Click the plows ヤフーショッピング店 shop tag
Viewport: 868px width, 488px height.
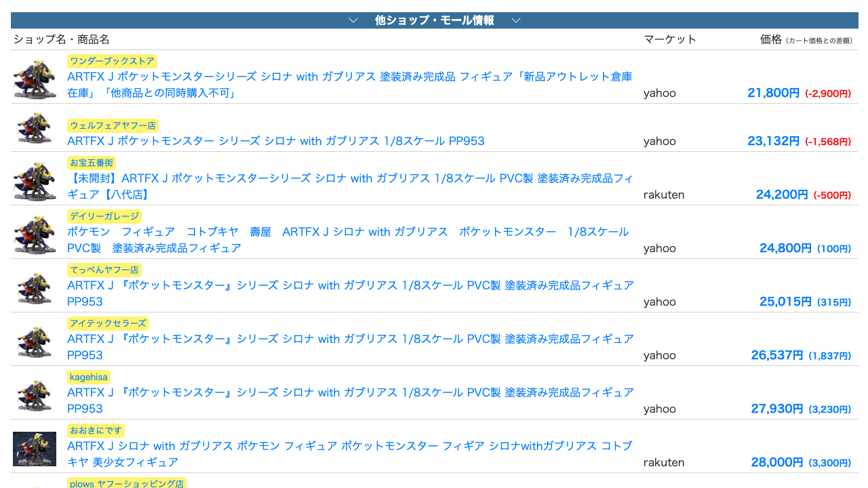127,483
